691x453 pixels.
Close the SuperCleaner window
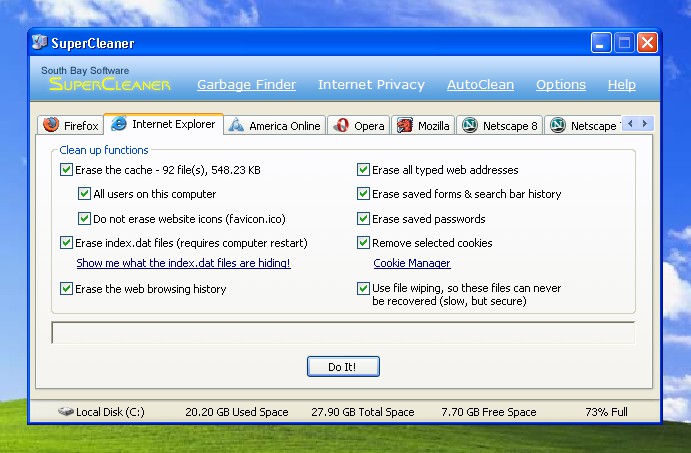point(647,43)
